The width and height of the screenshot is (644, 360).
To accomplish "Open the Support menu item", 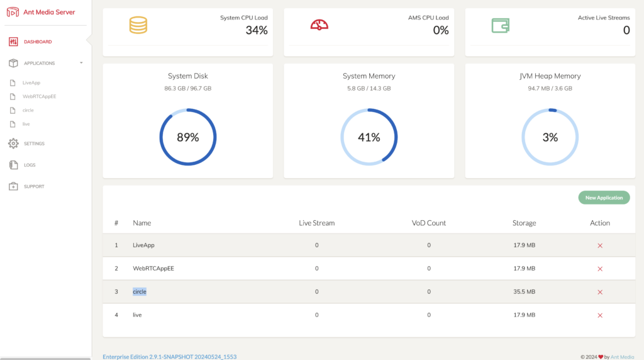I will coord(34,186).
